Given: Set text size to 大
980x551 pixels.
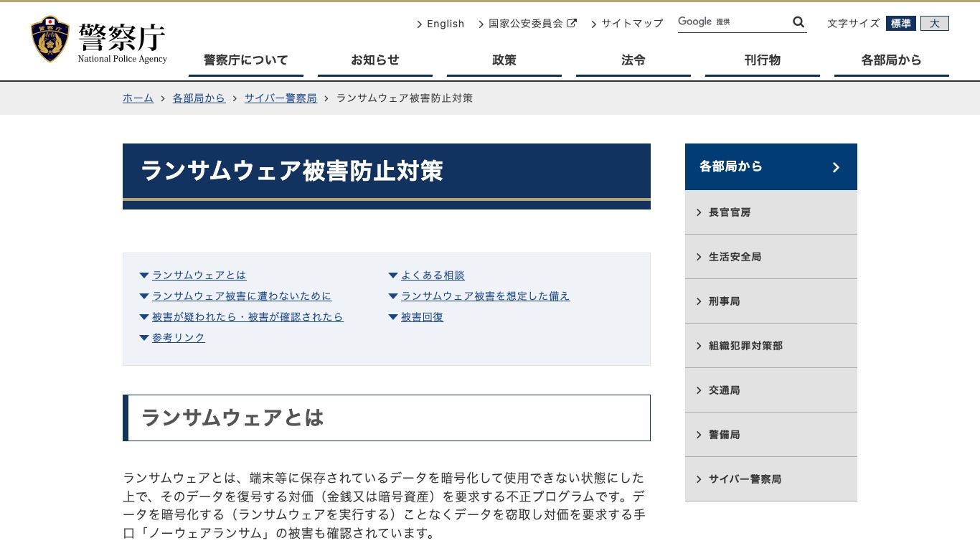Looking at the screenshot, I should [x=935, y=24].
